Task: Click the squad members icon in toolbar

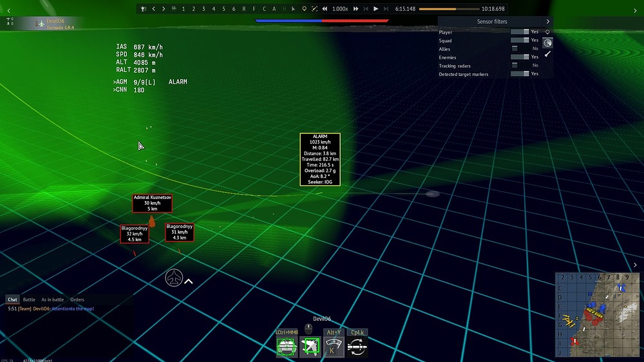Action: click(x=174, y=8)
